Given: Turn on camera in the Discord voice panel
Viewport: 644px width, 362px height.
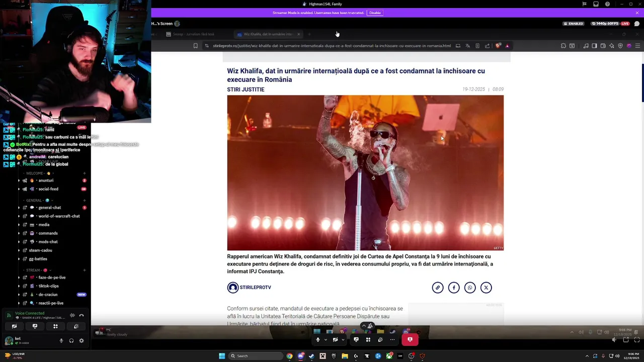Looking at the screenshot, I should 14,326.
